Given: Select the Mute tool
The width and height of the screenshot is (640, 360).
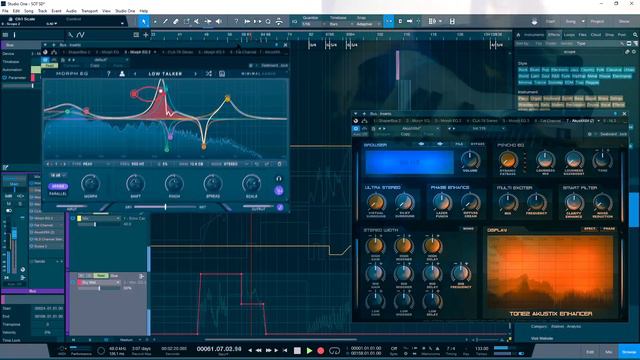Looking at the screenshot, I should pyautogui.click(x=197, y=21).
